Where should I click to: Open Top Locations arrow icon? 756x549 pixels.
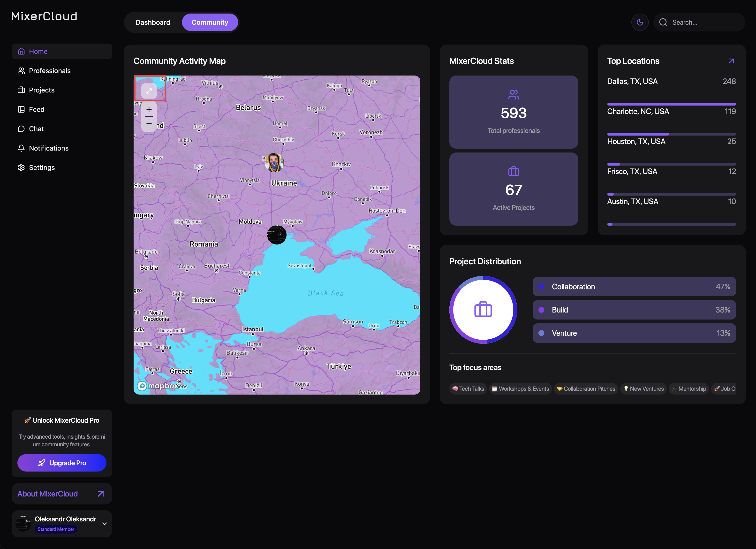(731, 61)
